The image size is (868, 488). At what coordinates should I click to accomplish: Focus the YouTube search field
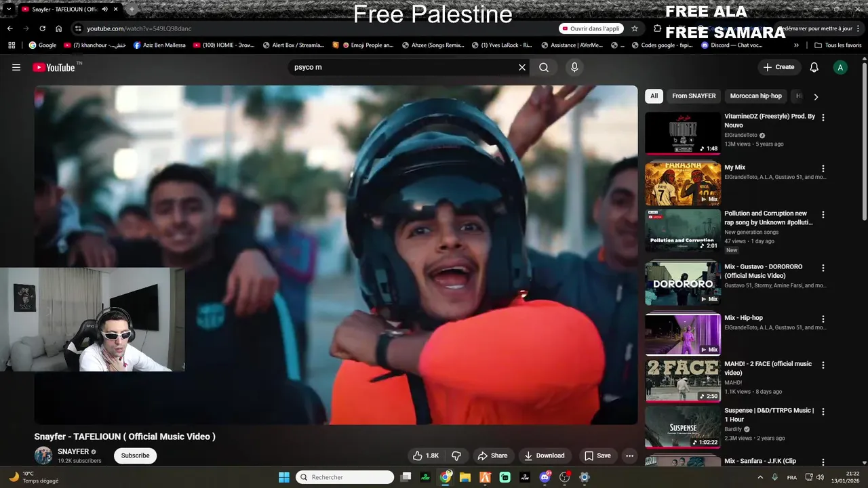pyautogui.click(x=403, y=67)
